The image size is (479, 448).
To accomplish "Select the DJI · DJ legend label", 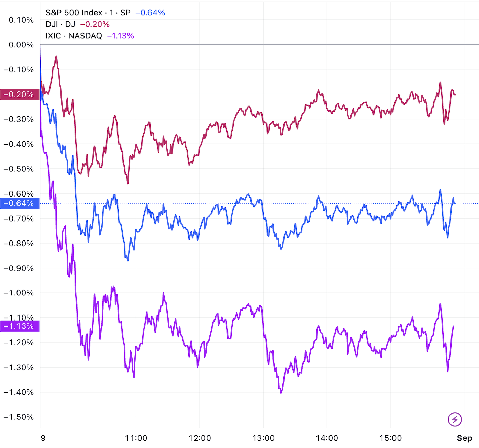I will [x=60, y=24].
